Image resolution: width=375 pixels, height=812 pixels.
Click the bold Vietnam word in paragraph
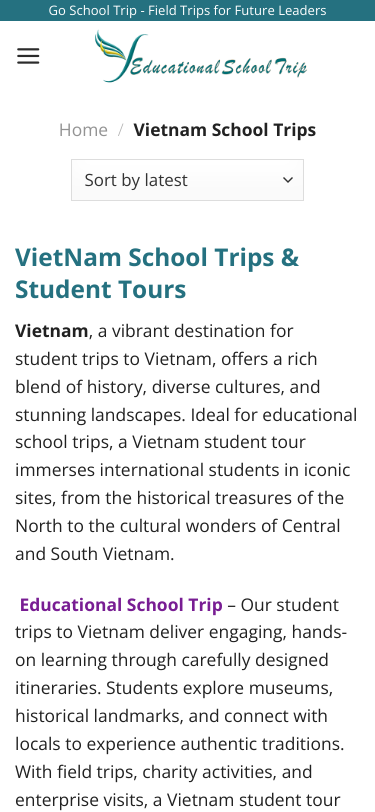(x=51, y=330)
